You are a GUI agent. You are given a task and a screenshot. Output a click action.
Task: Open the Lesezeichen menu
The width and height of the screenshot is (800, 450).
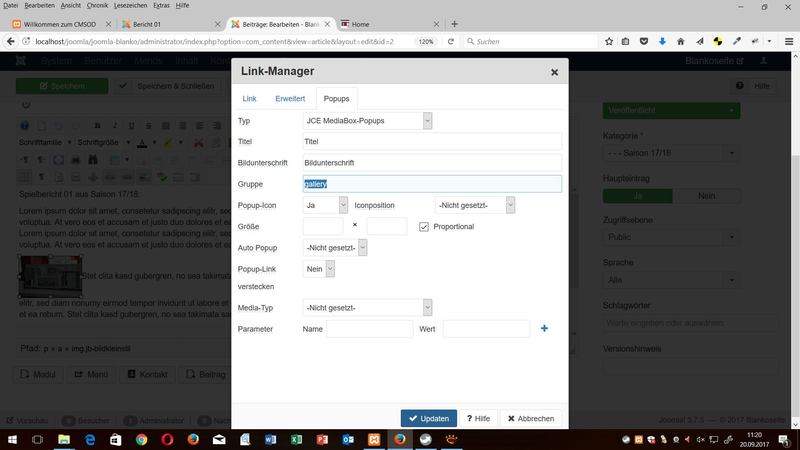(130, 5)
